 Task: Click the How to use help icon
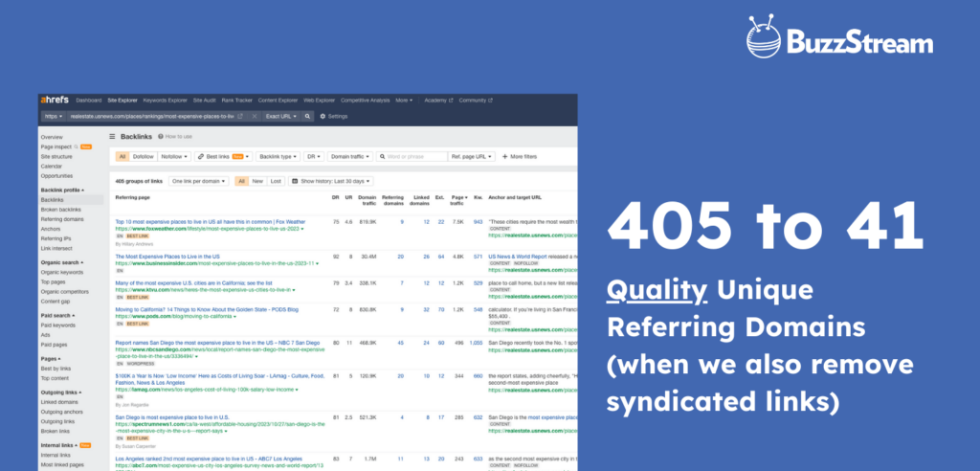coord(167,137)
